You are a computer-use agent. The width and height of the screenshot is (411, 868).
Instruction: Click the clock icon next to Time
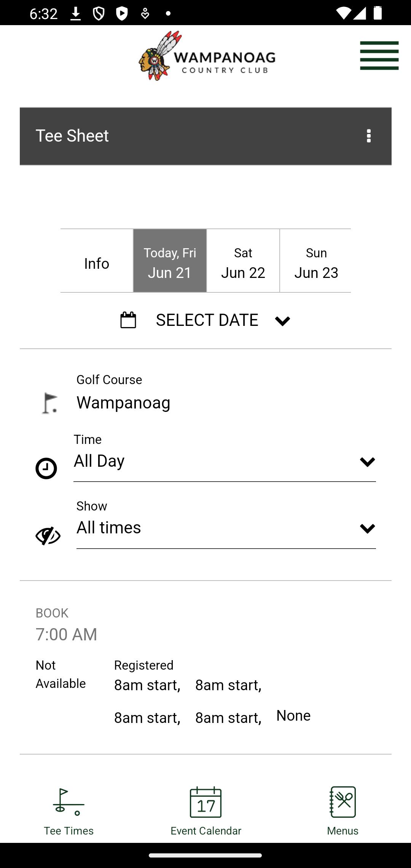46,468
